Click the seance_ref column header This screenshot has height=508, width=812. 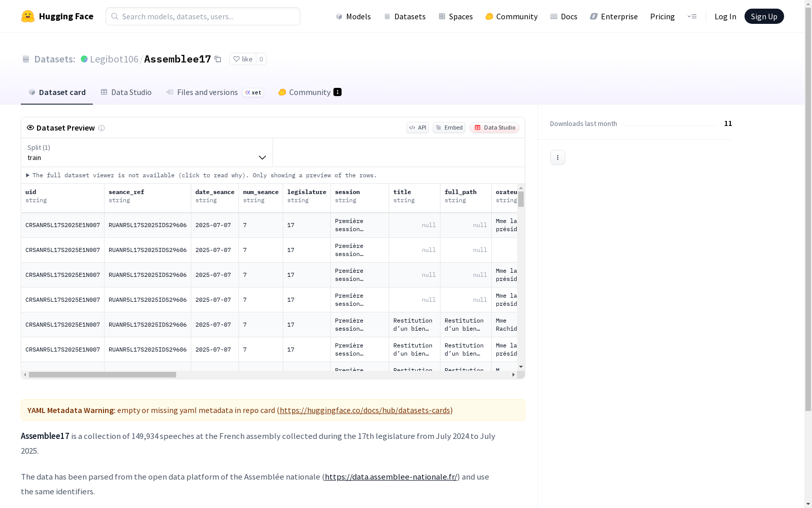tap(148, 198)
